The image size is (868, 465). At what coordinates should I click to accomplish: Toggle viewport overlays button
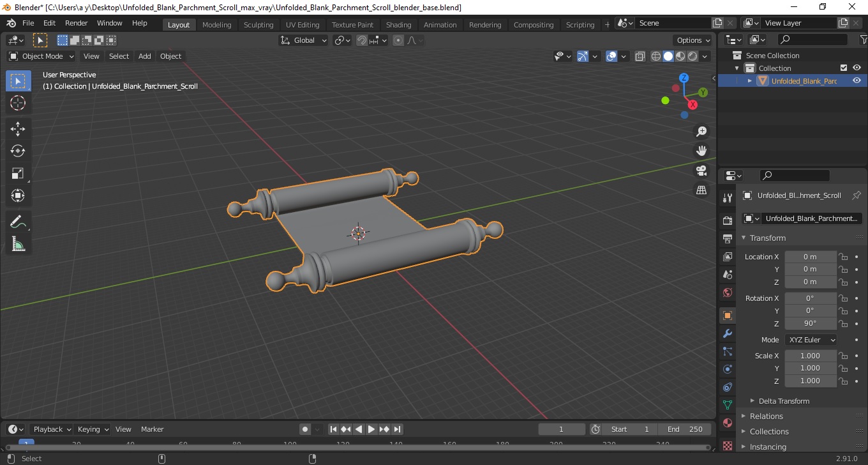[x=611, y=56]
